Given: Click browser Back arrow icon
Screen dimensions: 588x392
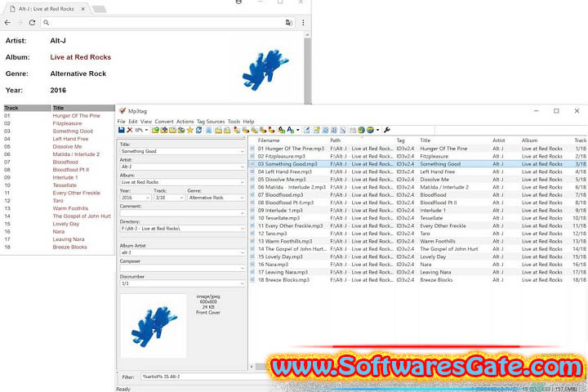Looking at the screenshot, I should [7, 23].
